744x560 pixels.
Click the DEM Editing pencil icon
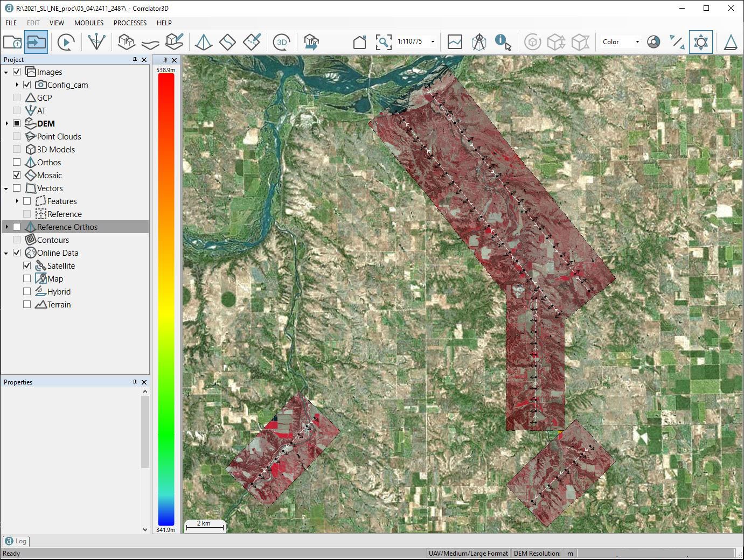pos(174,41)
